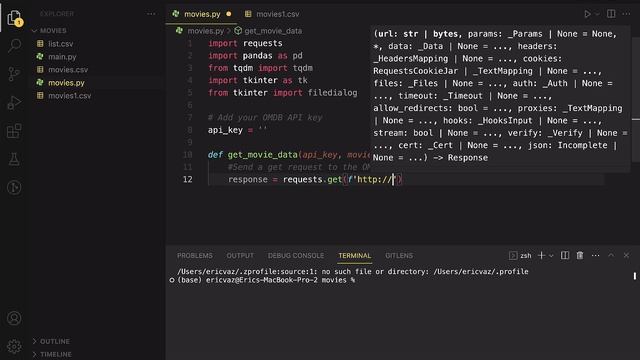Open Source Control view icon
640x360 pixels.
pyautogui.click(x=14, y=74)
